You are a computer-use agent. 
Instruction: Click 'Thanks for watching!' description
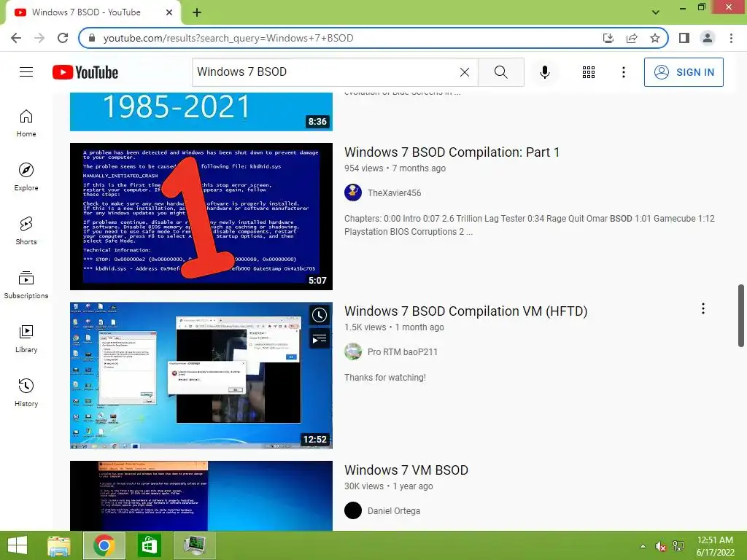[385, 378]
